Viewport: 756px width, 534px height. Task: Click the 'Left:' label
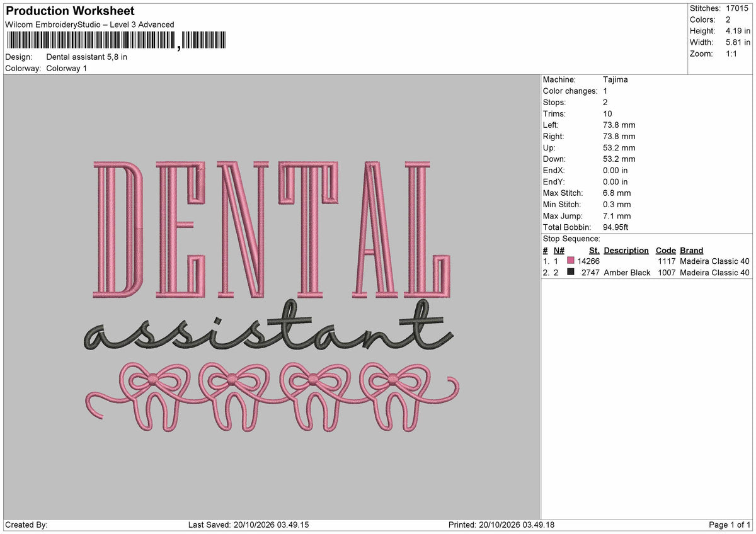coord(551,125)
